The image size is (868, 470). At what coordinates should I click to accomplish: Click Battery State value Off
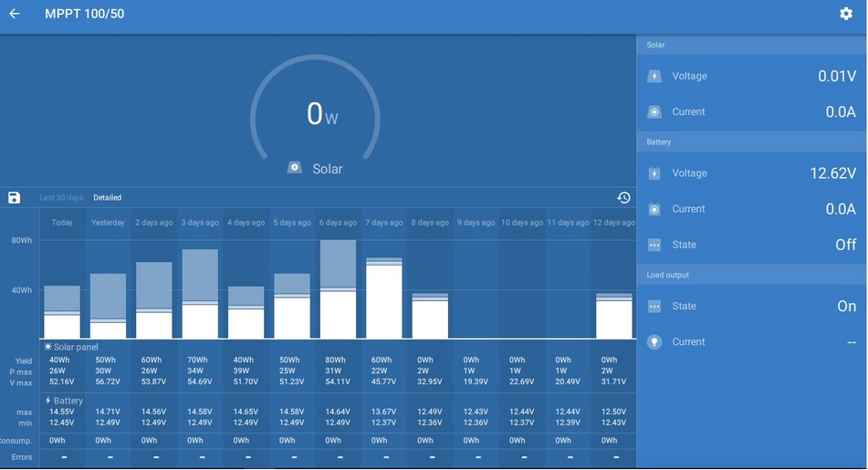pyautogui.click(x=846, y=245)
